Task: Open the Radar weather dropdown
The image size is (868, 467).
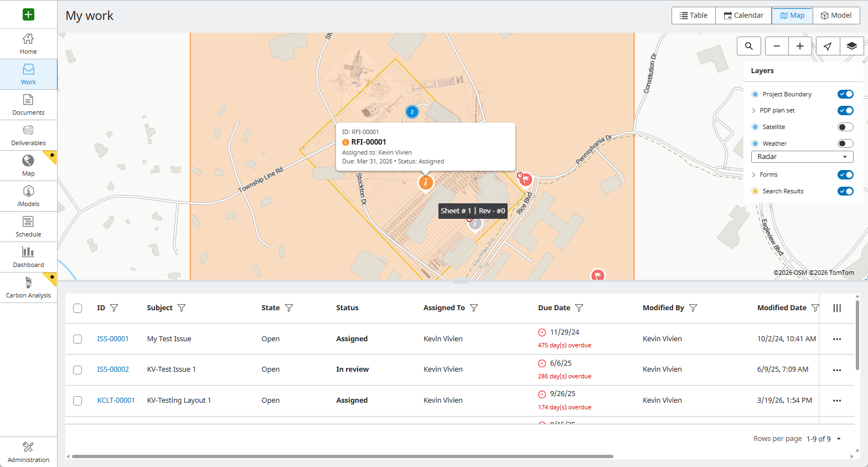Action: tap(802, 157)
